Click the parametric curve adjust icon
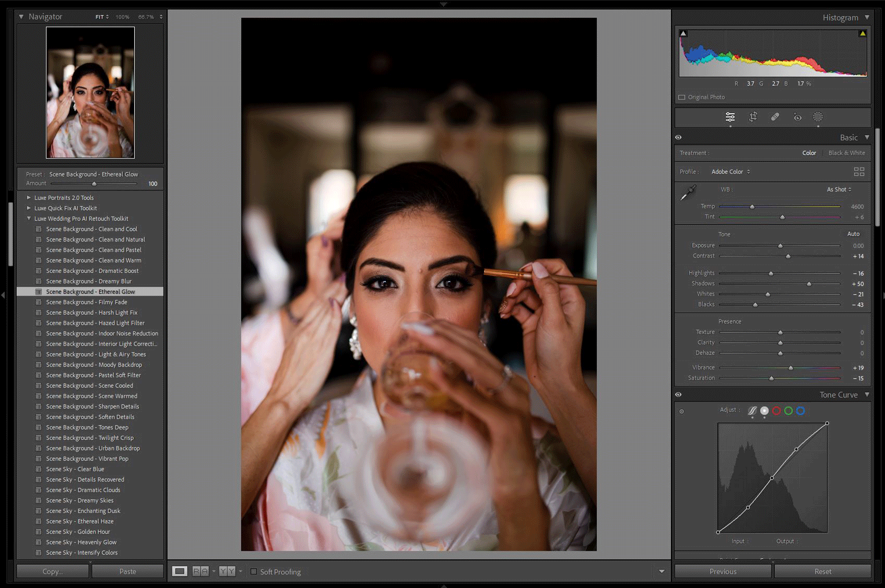The width and height of the screenshot is (885, 588). click(752, 411)
